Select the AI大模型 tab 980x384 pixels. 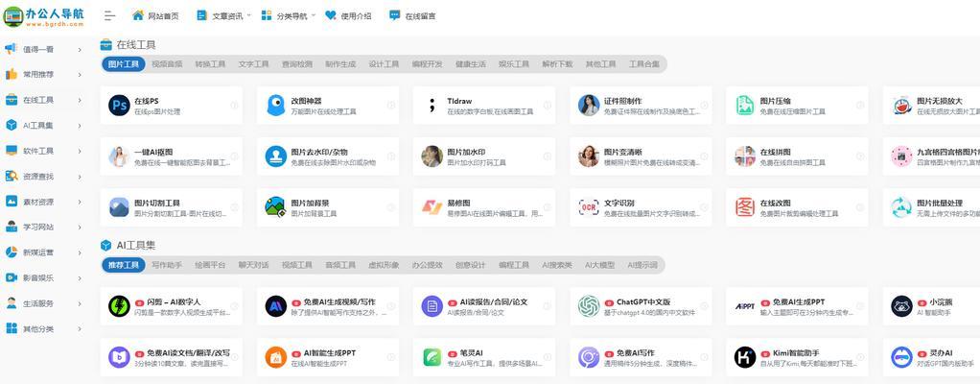point(599,265)
